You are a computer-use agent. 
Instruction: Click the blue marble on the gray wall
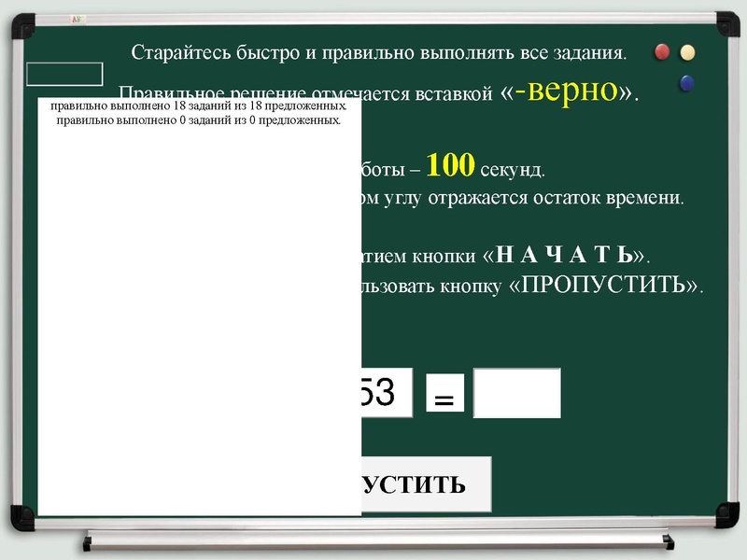[687, 83]
